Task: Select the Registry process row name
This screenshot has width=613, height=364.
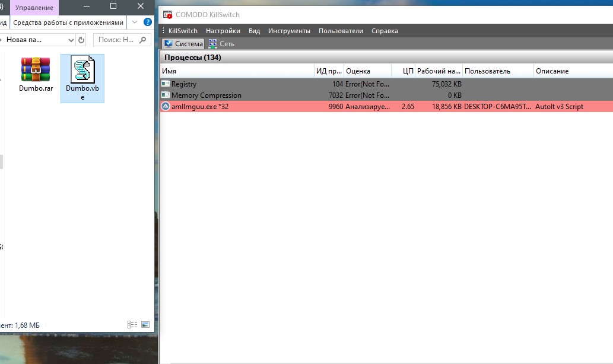Action: tap(184, 84)
